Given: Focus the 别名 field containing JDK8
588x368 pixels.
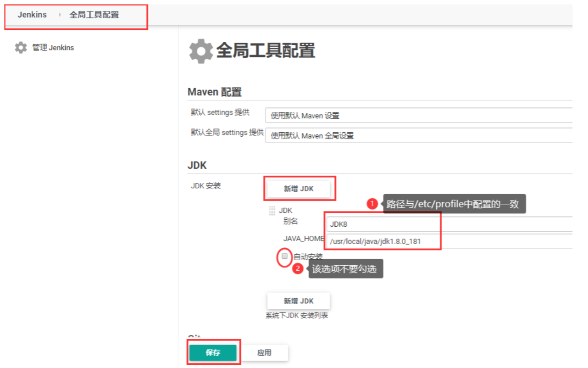Looking at the screenshot, I should click(449, 224).
